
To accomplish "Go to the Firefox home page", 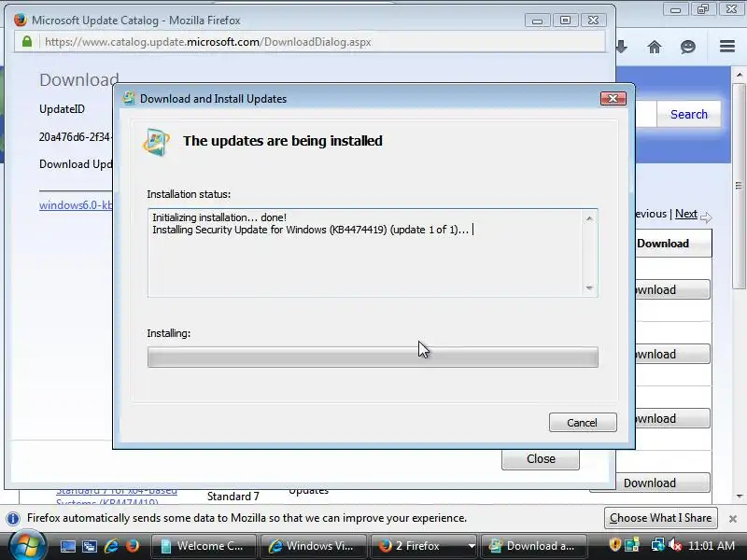I will point(655,47).
